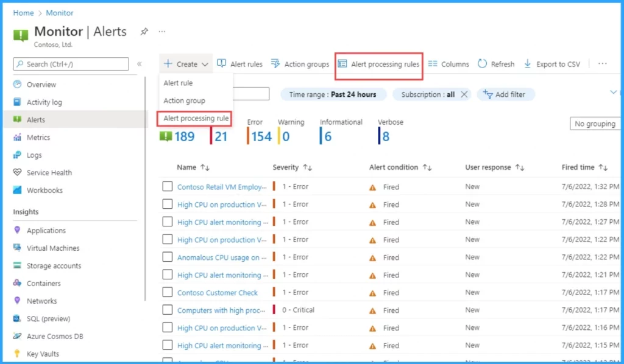The image size is (624, 364).
Task: Expand the filter bar chevron on the right
Action: pos(613,92)
